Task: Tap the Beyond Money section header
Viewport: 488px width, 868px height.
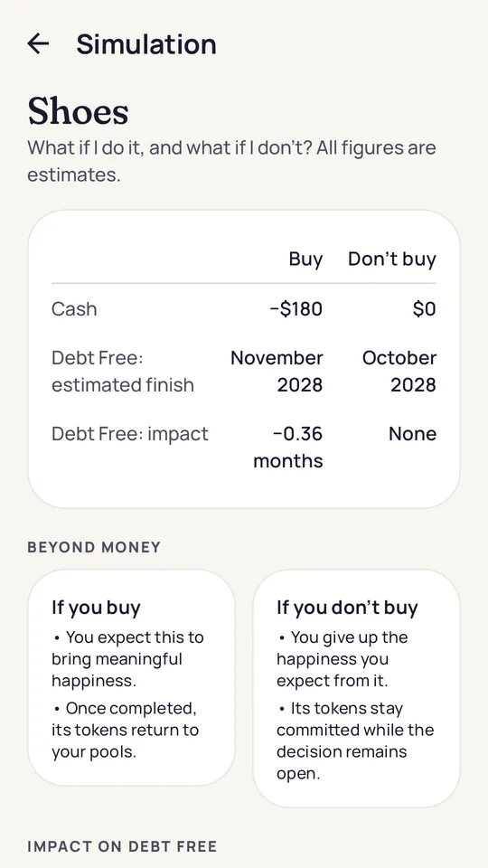Action: tap(94, 547)
